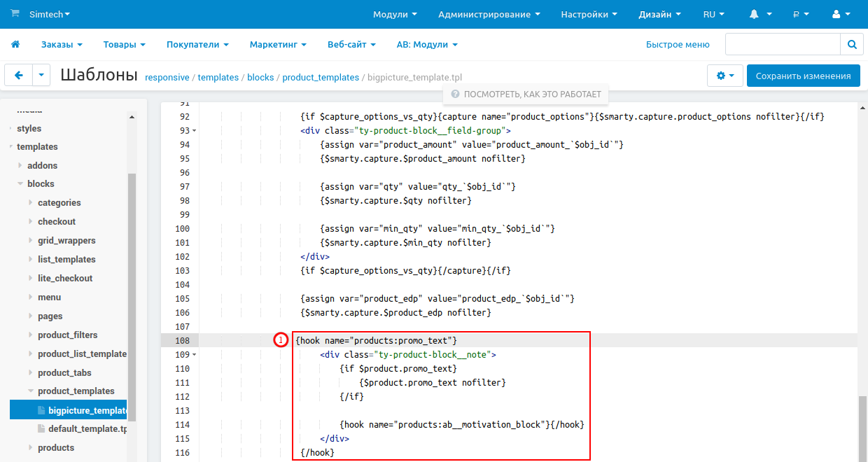Fold code at line 109

pyautogui.click(x=194, y=355)
